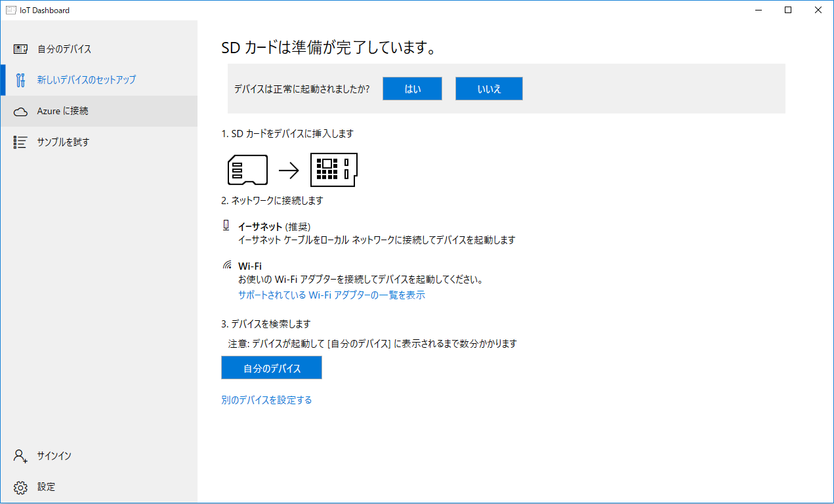This screenshot has height=504, width=834.
Task: Click the Azure cloud icon
Action: point(20,112)
